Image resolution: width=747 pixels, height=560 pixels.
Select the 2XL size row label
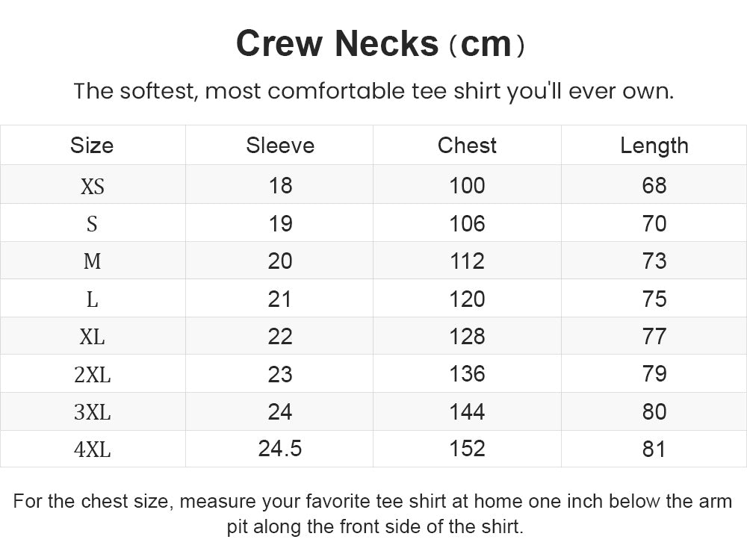93,375
